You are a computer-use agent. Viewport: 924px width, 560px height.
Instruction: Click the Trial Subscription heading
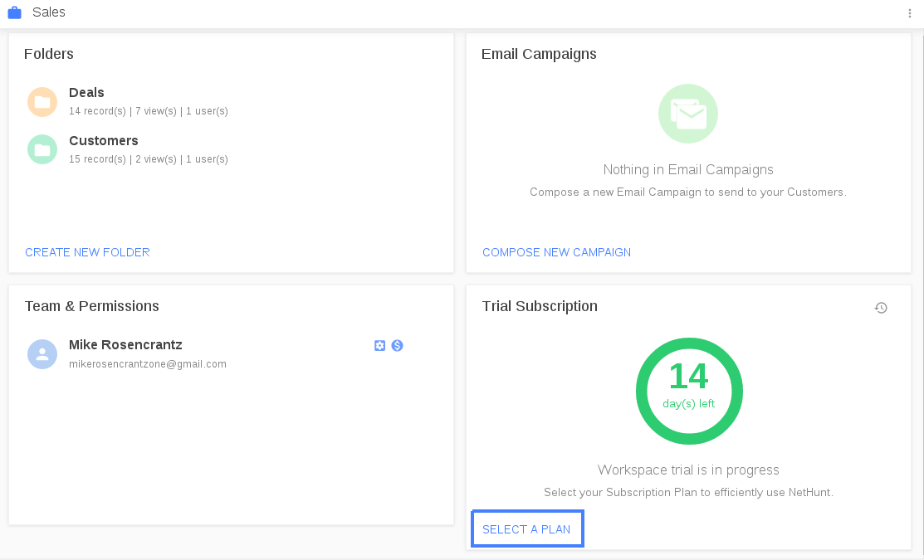pos(540,306)
